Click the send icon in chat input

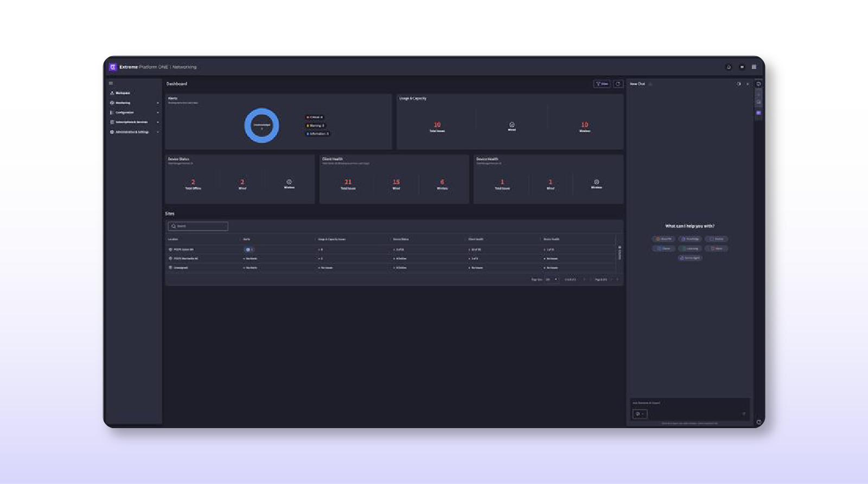click(744, 414)
